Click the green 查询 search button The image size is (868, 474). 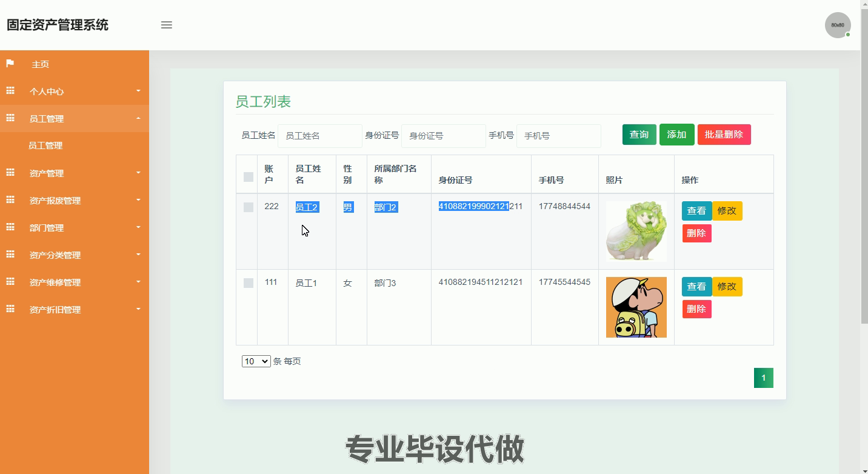point(639,135)
